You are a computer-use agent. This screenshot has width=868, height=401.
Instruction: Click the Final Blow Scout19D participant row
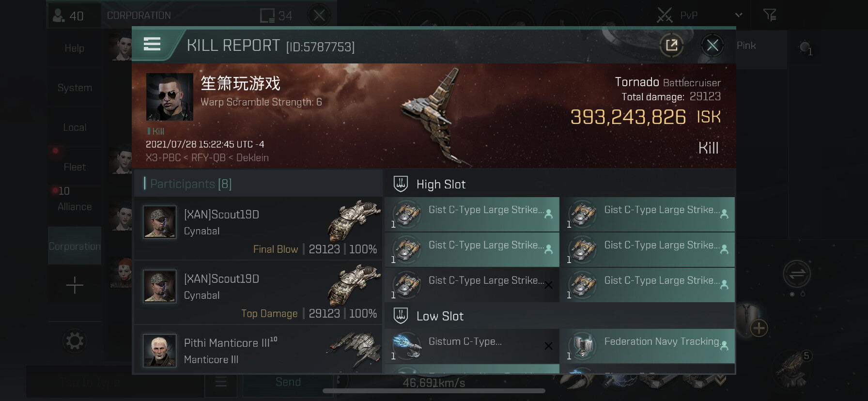(x=258, y=228)
